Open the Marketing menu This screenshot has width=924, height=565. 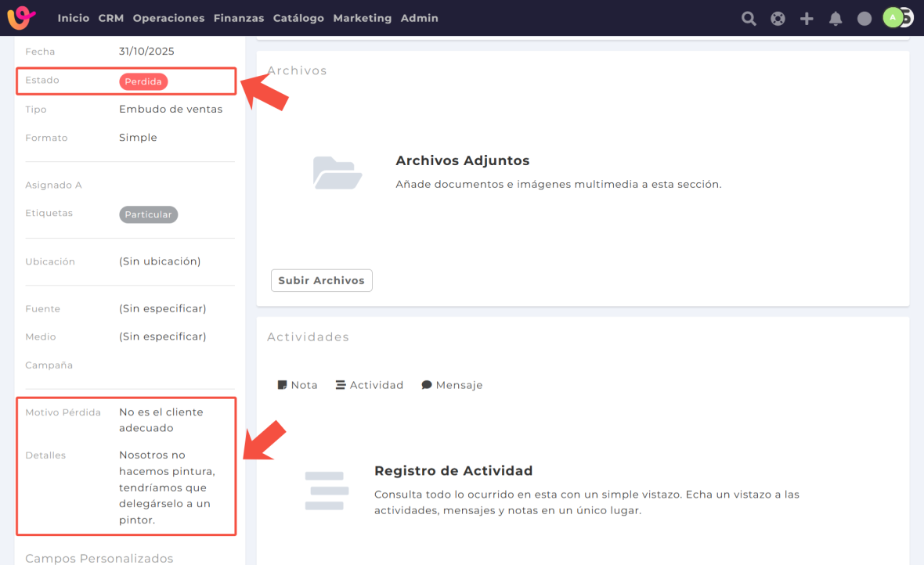[363, 18]
